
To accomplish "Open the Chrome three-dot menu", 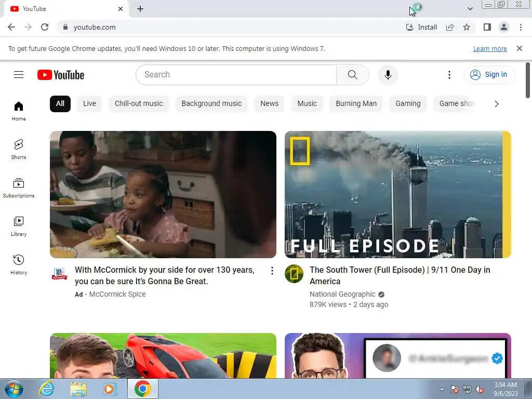I will pos(521,27).
